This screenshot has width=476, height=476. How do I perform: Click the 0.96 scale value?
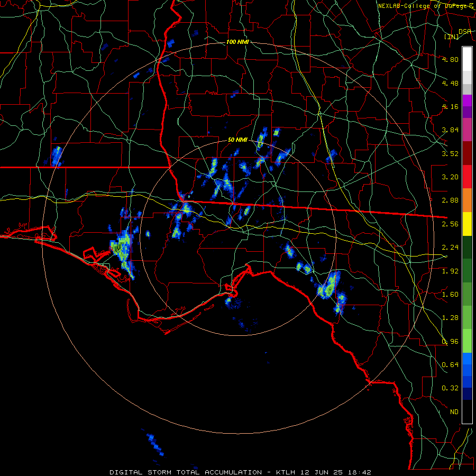[x=450, y=341]
